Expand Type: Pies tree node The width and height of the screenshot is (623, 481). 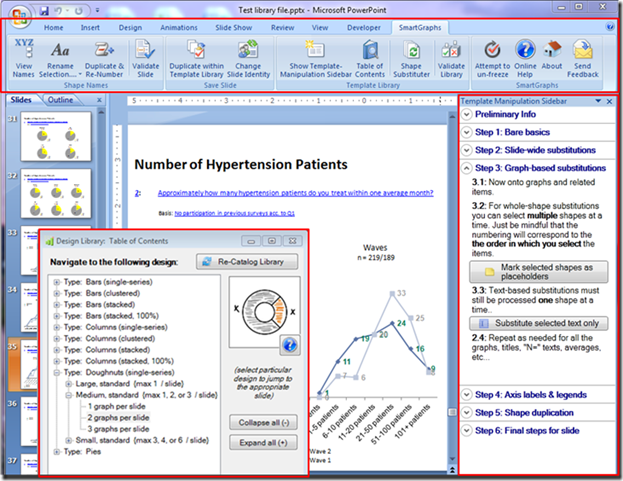click(56, 452)
